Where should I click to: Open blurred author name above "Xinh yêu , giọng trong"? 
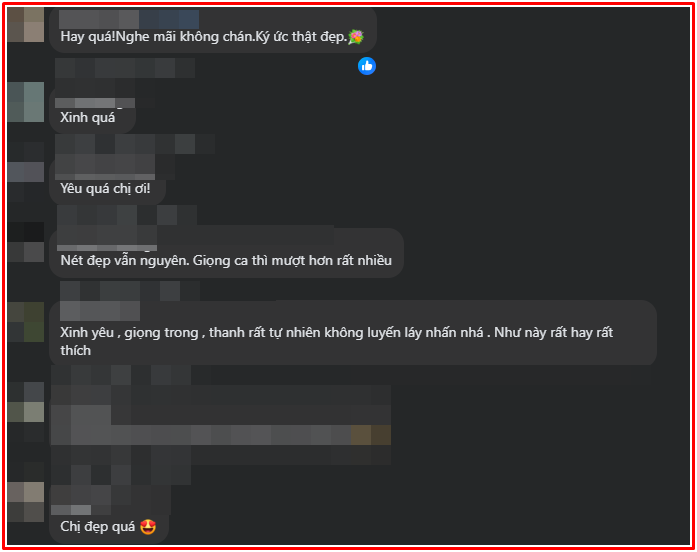(100, 311)
